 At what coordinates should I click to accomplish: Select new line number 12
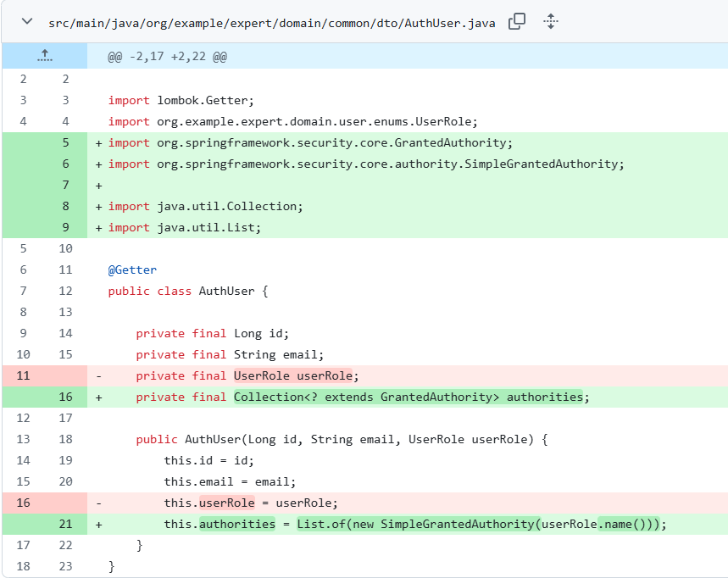[x=66, y=291]
